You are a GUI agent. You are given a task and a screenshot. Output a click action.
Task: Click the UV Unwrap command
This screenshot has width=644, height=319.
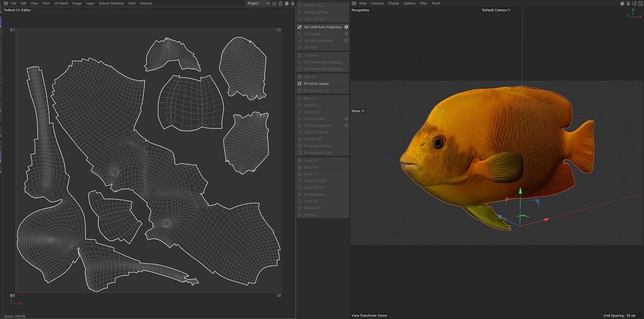pos(320,34)
